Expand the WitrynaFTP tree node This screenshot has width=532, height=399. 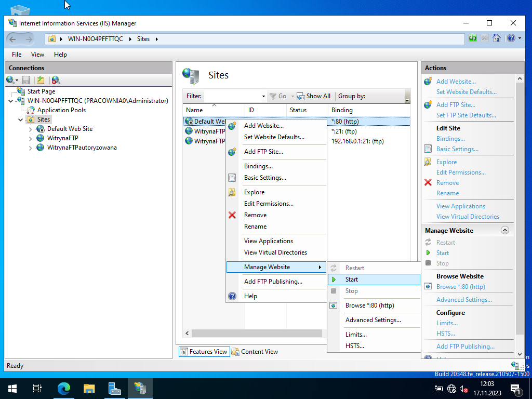(x=31, y=139)
